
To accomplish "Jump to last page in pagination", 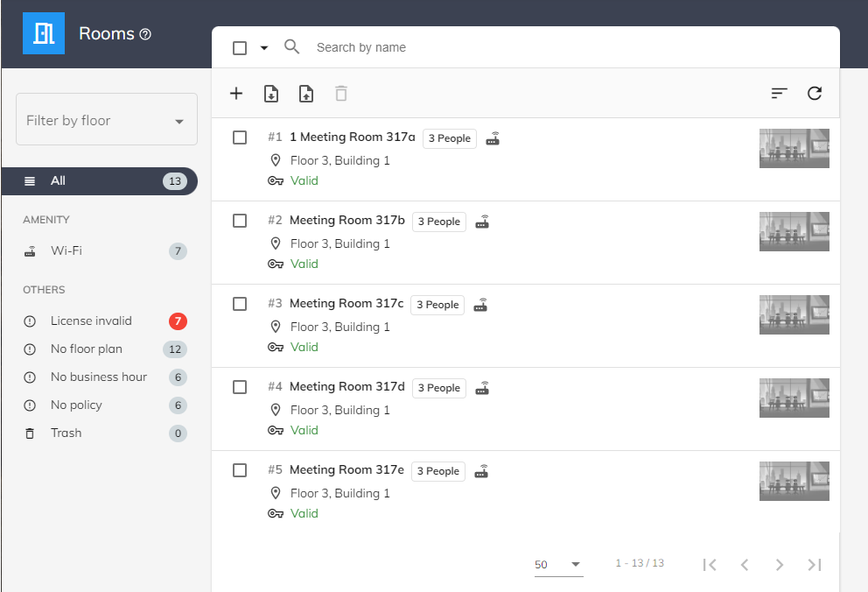I will coord(815,565).
